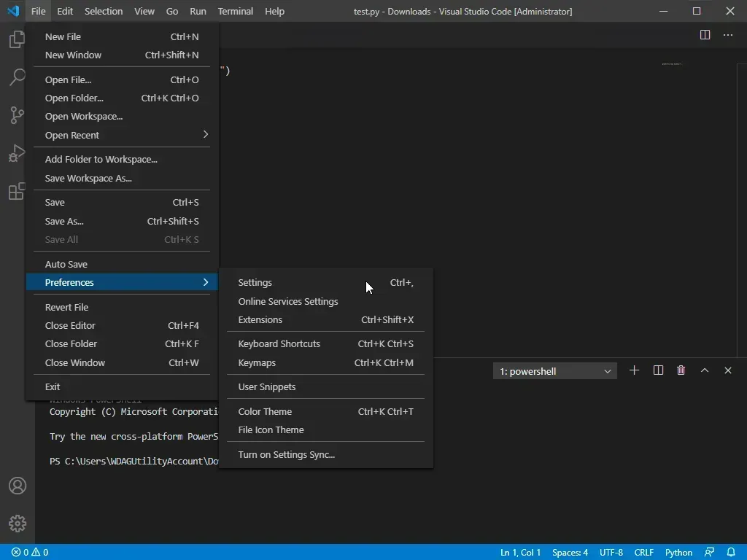Choose Open Workspace... entry
This screenshot has height=560, width=747.
pos(122,116)
